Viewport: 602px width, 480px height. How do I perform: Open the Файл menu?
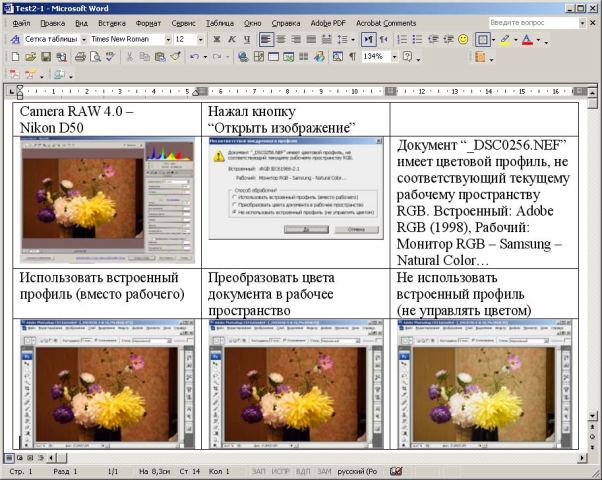(x=21, y=23)
